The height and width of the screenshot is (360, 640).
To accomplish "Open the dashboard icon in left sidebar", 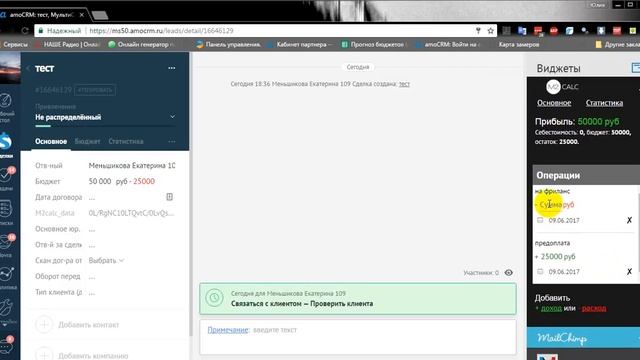I will (6, 101).
